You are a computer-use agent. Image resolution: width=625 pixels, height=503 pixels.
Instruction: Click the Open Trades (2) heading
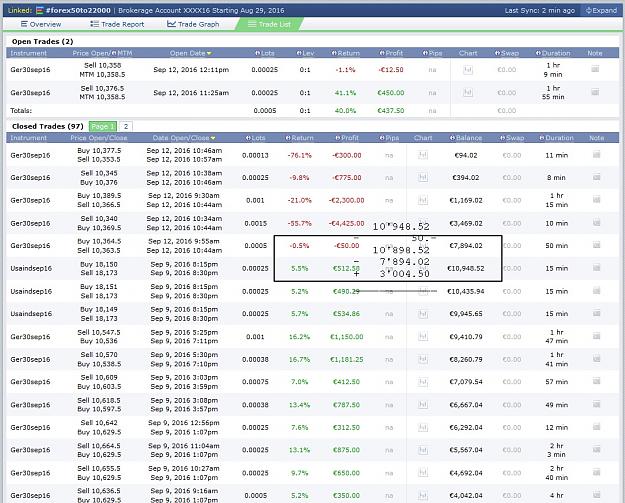[42, 41]
